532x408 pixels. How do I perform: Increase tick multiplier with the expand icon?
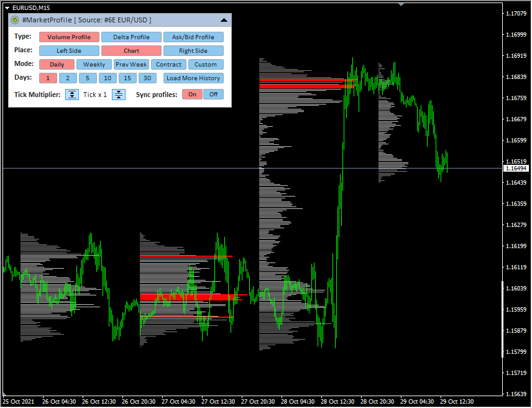(x=72, y=95)
